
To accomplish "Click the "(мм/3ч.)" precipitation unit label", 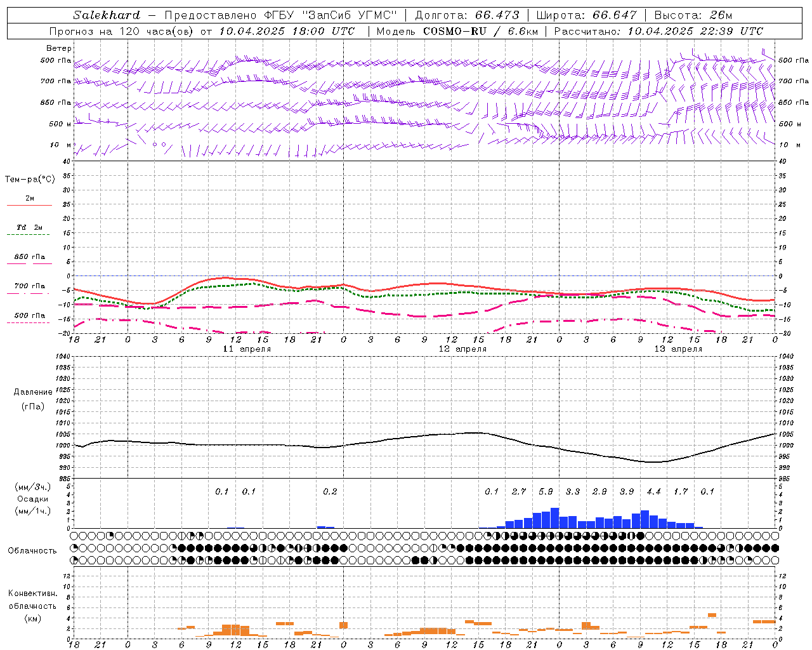I will click(x=32, y=487).
